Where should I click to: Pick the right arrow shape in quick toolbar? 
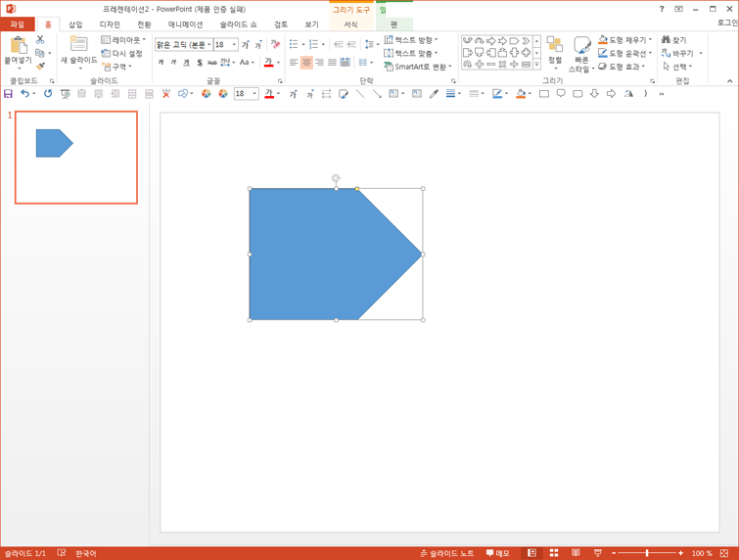[612, 94]
